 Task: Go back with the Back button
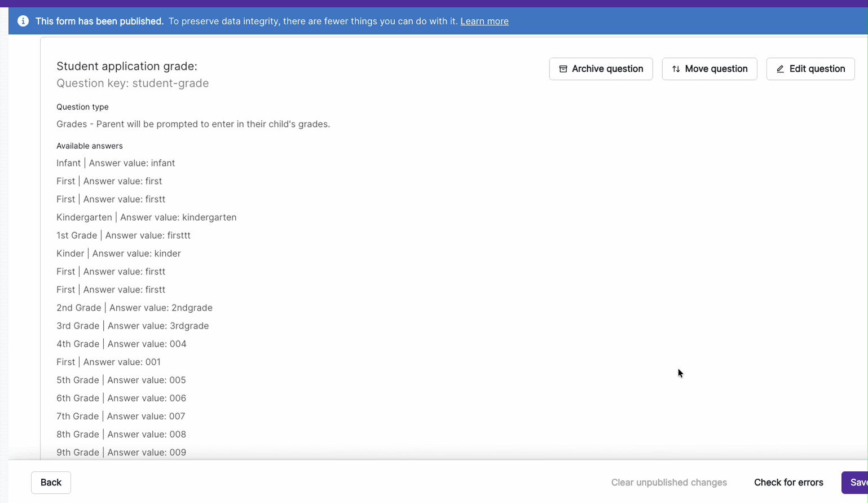pyautogui.click(x=51, y=483)
